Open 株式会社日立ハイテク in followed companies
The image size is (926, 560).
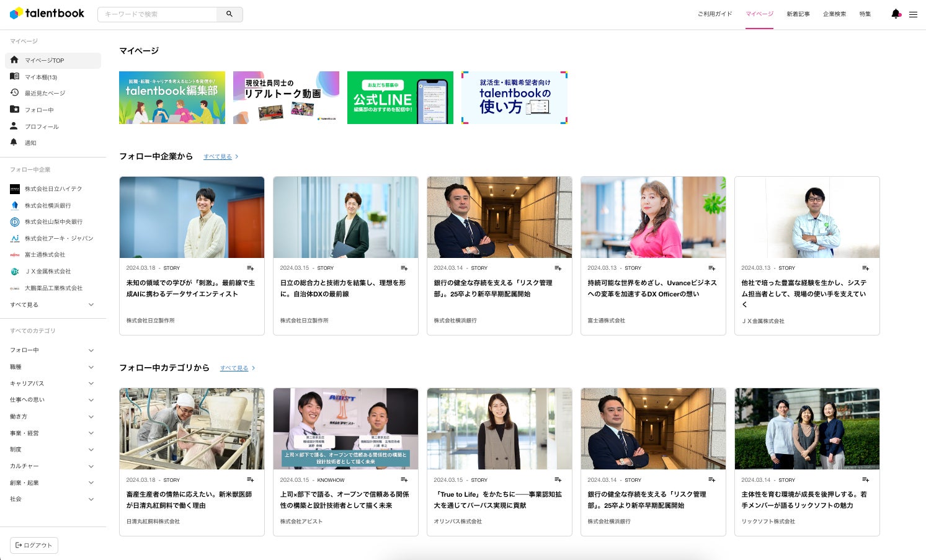pos(53,189)
